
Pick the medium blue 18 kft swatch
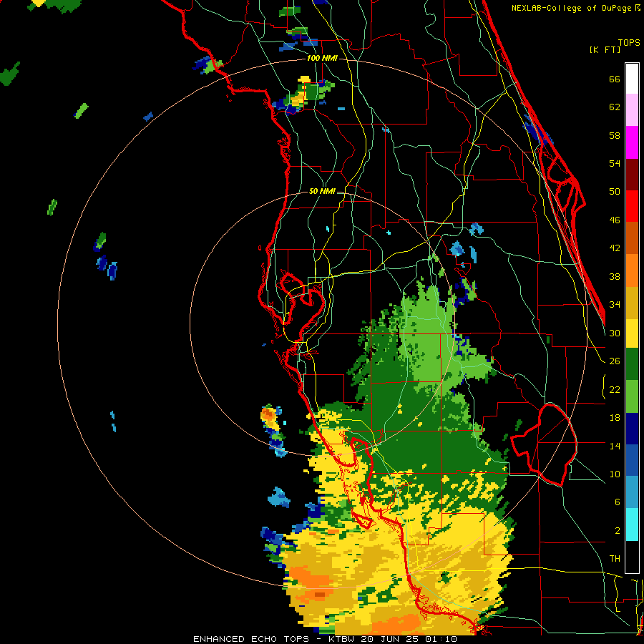[x=632, y=461]
